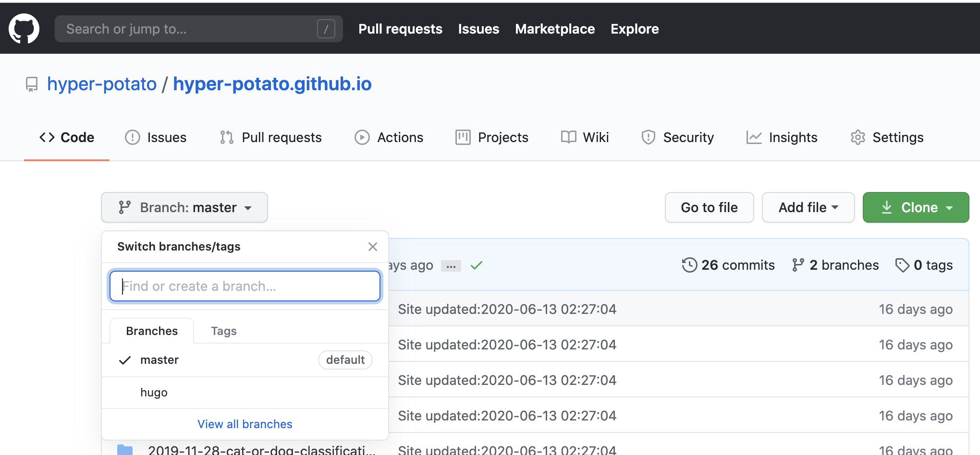
Task: Focus the Find or create a branch field
Action: pyautogui.click(x=245, y=286)
